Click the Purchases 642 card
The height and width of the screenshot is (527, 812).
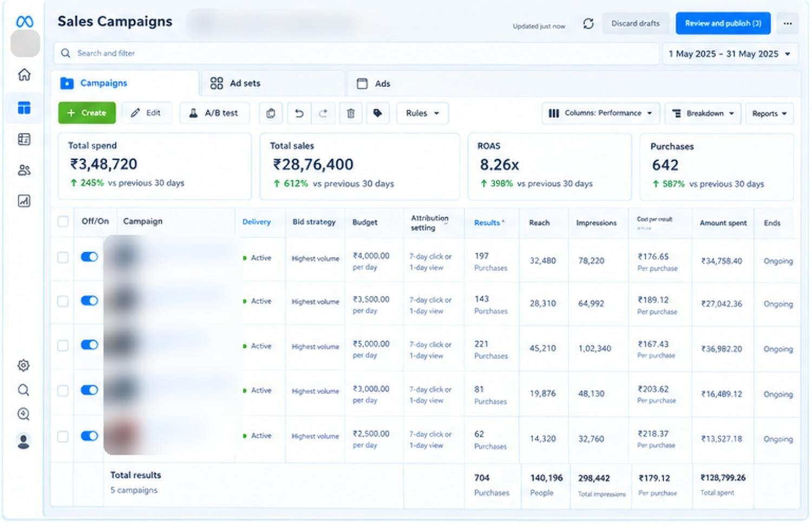pos(717,167)
